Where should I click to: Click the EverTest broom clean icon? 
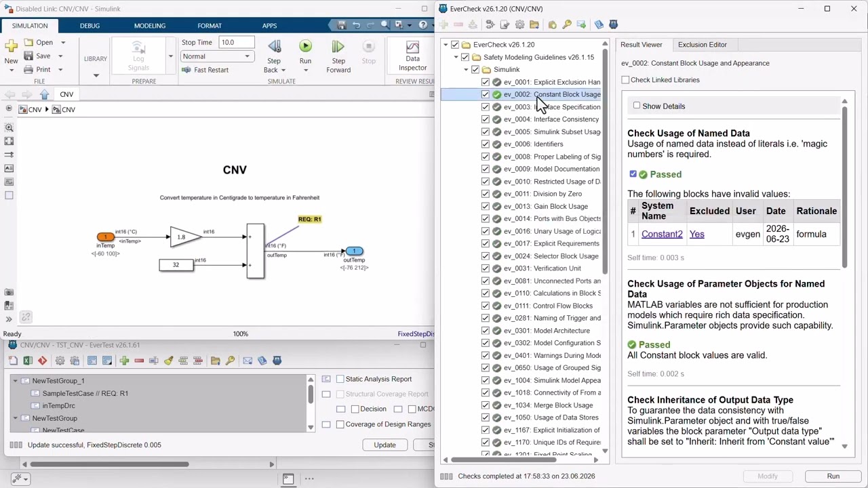pos(168,361)
